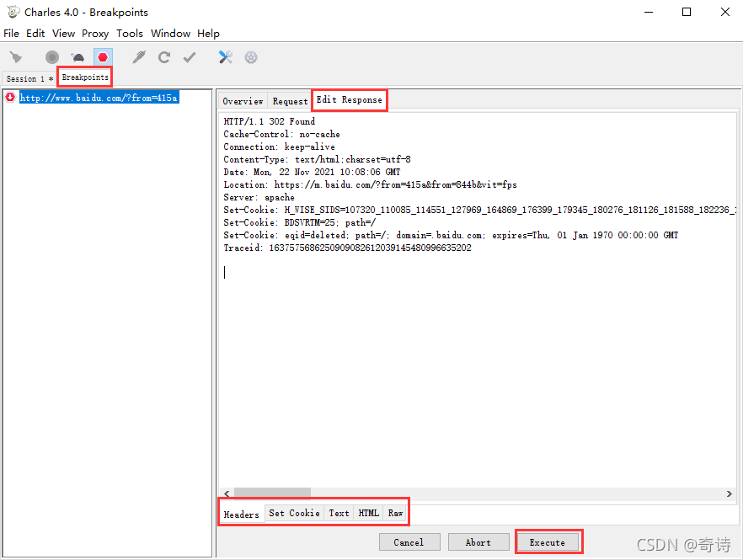Click the Repeat request arrow icon
Screen dimensions: 743x560
[x=164, y=57]
